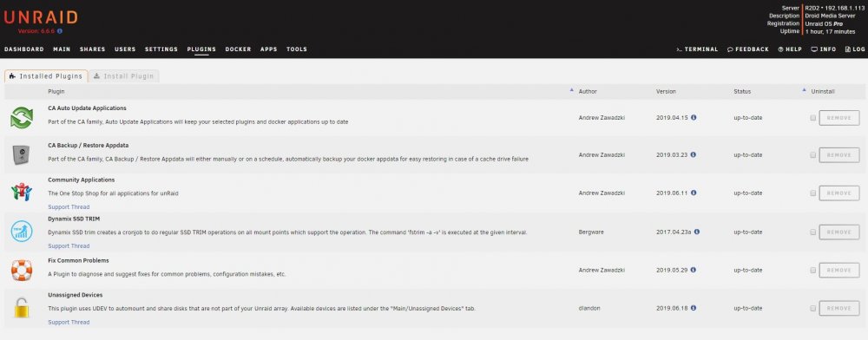Click Remove for Fix Common Problems
This screenshot has width=868, height=340.
(839, 271)
